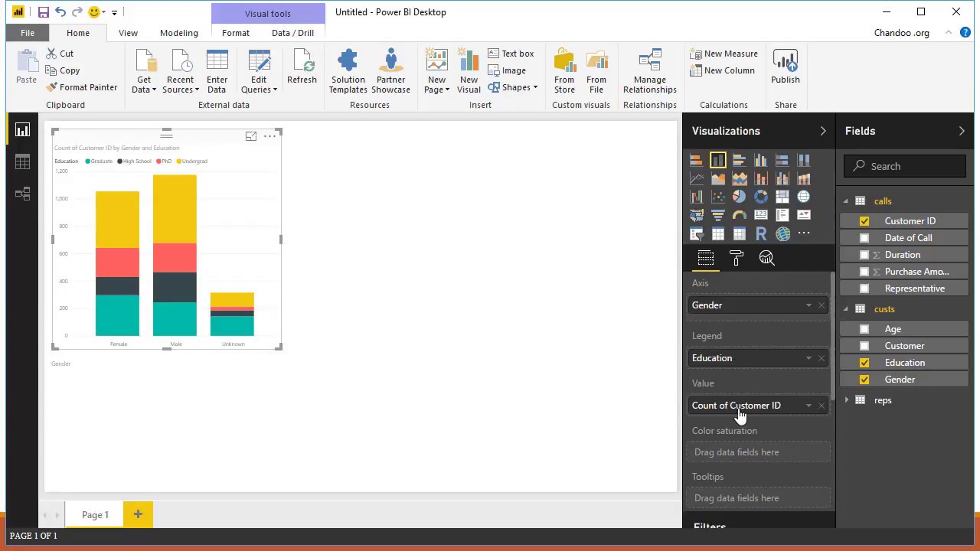The image size is (980, 551).
Task: Select the clustered bar chart visual
Action: (x=739, y=160)
